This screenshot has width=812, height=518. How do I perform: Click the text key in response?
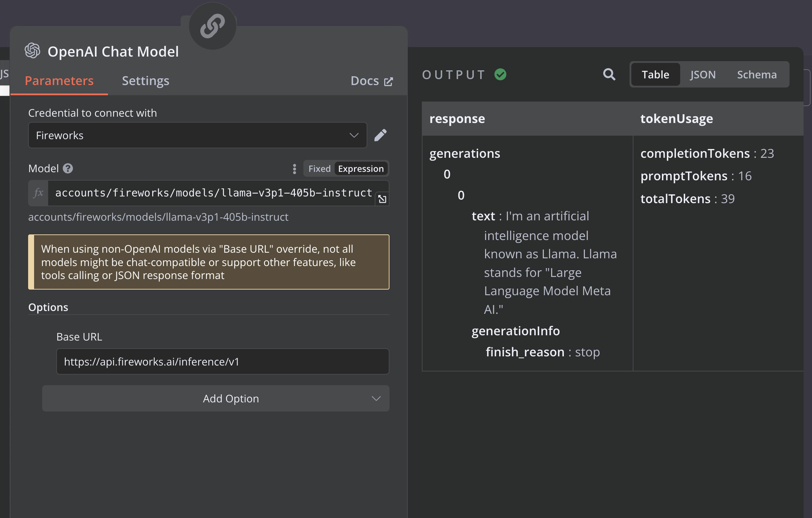(483, 216)
